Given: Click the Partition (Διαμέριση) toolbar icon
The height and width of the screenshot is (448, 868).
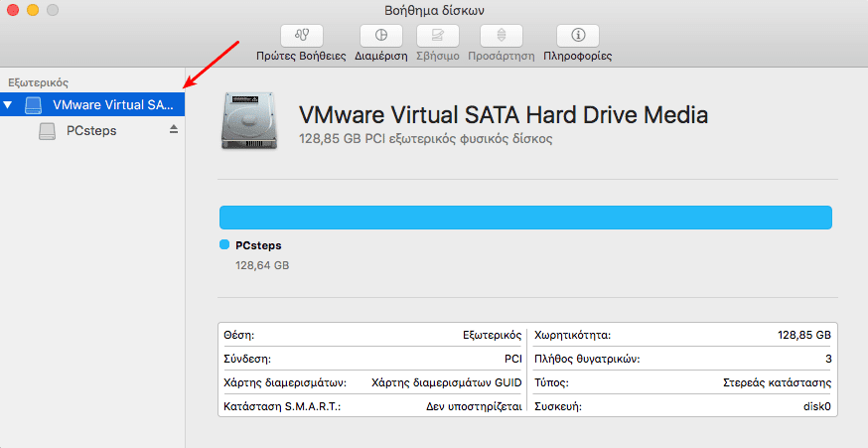Looking at the screenshot, I should [x=381, y=36].
